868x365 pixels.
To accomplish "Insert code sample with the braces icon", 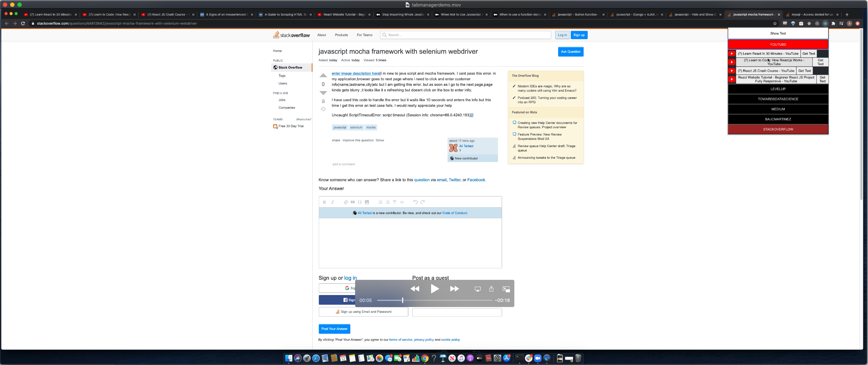I will (360, 202).
